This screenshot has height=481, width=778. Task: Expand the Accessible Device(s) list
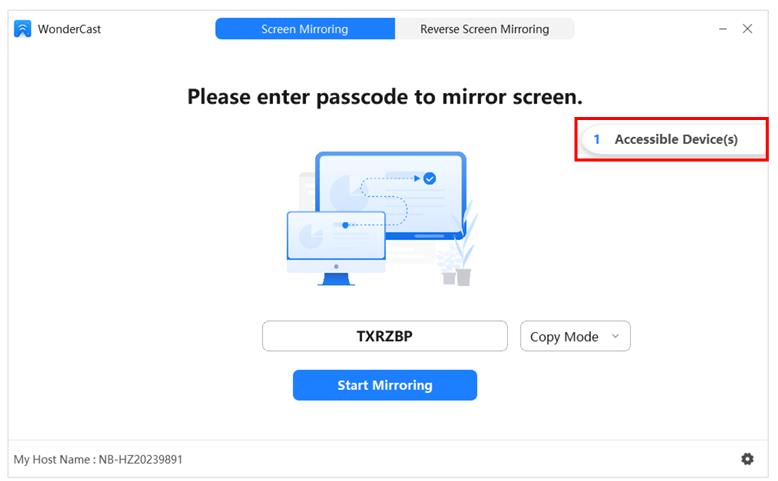tap(676, 140)
